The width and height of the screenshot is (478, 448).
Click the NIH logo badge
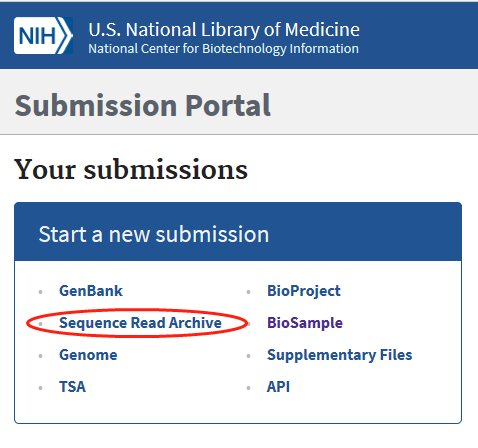pos(43,35)
